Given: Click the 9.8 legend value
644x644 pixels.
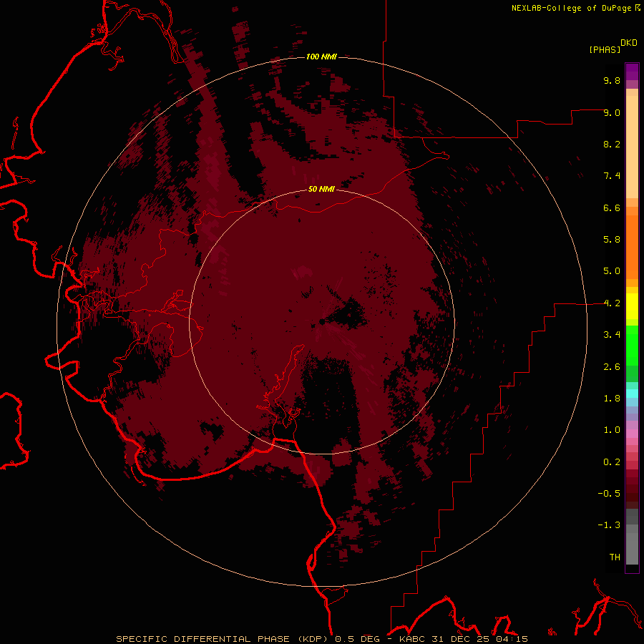Looking at the screenshot, I should (612, 80).
